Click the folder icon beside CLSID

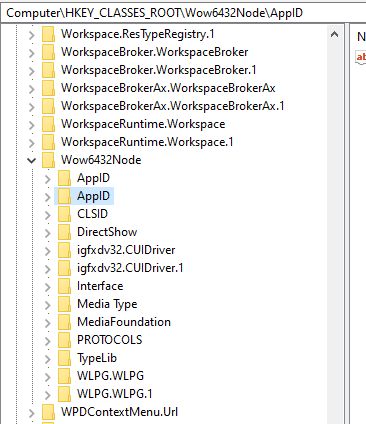[x=64, y=214]
